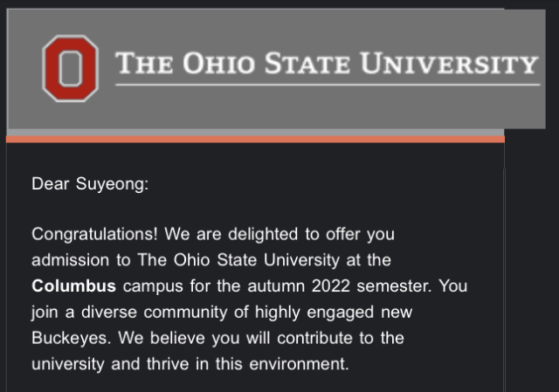Click the red Ohio State block O logo
Viewport: 559px width, 392px height.
(x=70, y=68)
